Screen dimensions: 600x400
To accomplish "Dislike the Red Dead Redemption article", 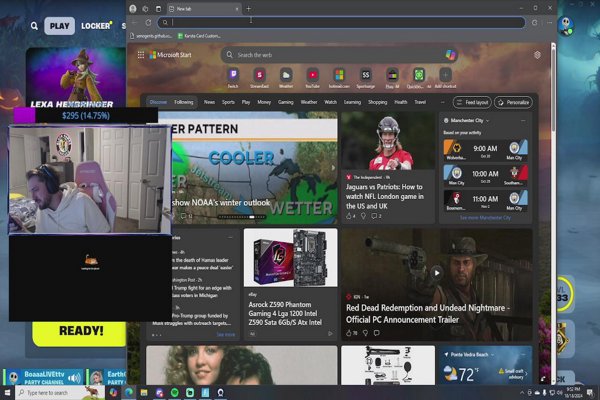I will coord(365,333).
